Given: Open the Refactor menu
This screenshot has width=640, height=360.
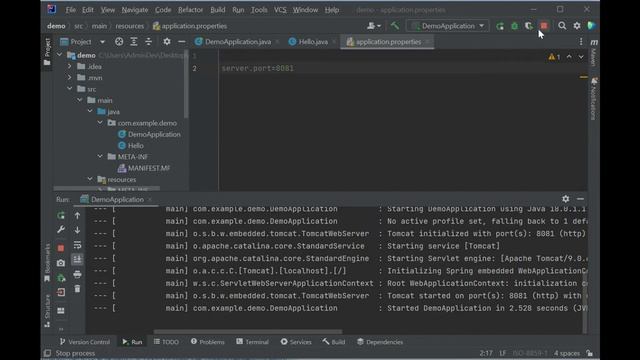Looking at the screenshot, I should (190, 10).
